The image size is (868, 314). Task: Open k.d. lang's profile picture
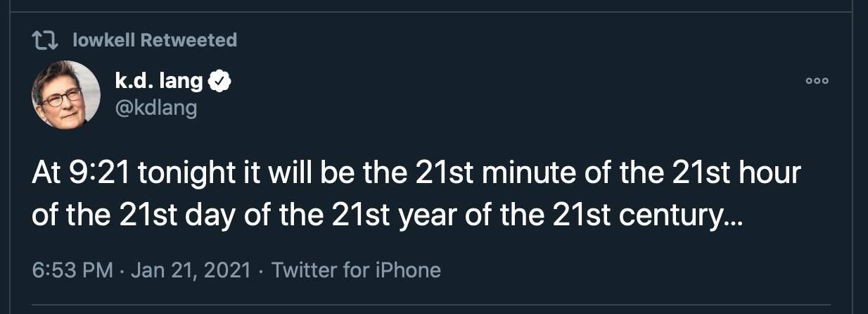pyautogui.click(x=65, y=95)
